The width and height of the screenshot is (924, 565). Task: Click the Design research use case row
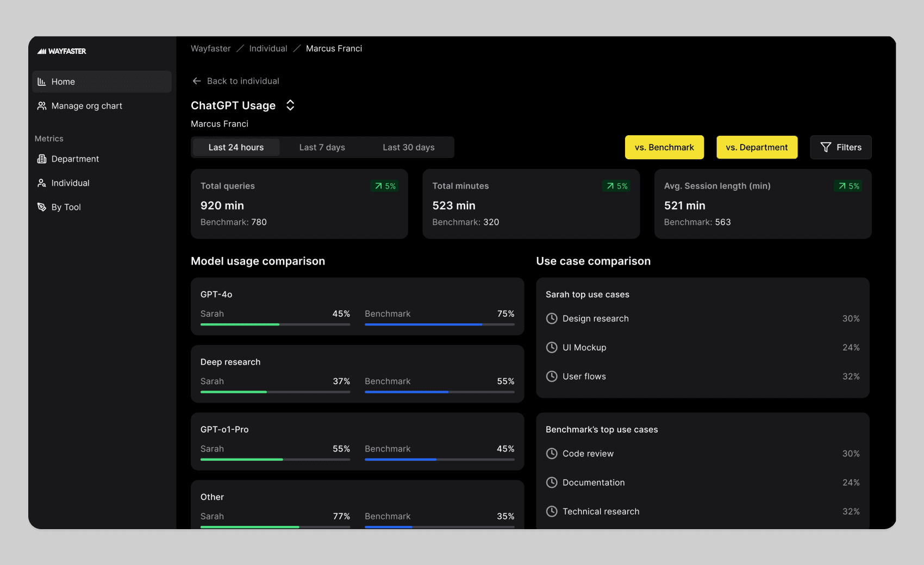click(703, 318)
